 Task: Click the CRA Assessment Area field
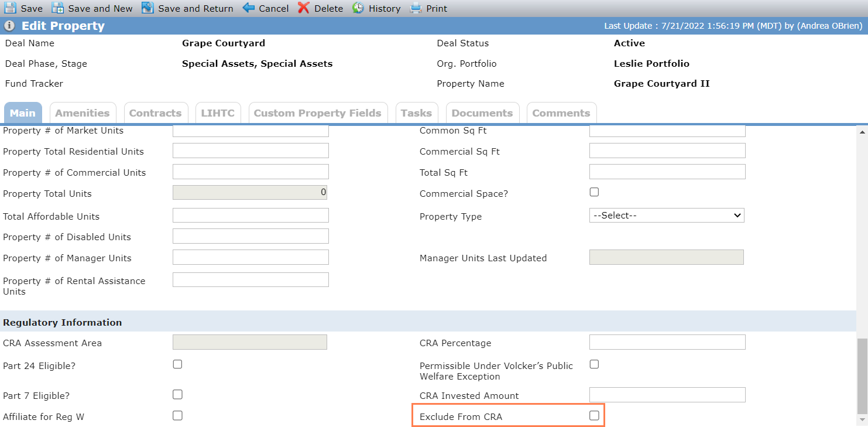(x=250, y=342)
